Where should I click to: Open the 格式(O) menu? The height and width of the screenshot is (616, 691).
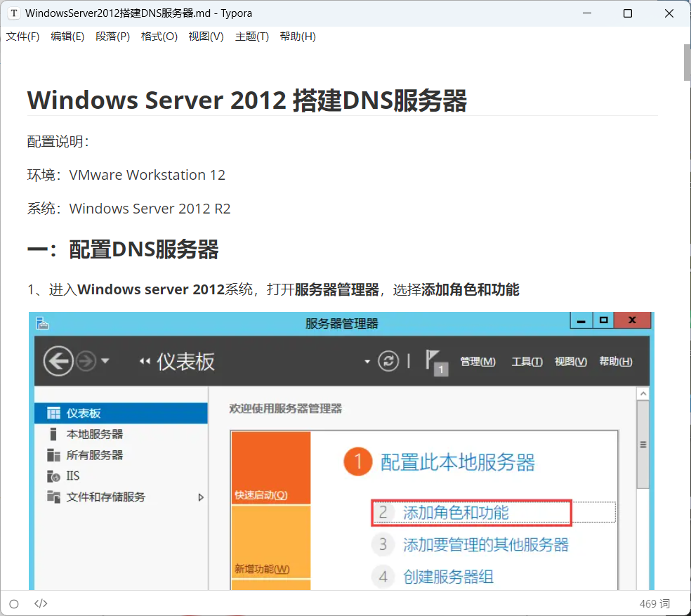[159, 37]
